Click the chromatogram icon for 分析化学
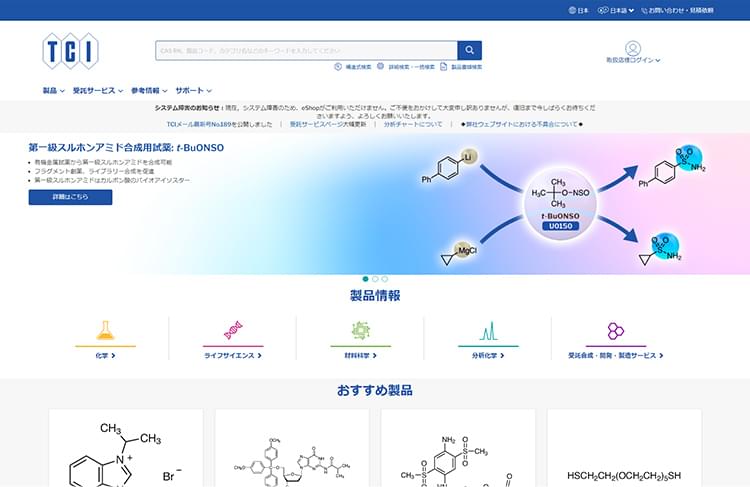 click(488, 331)
